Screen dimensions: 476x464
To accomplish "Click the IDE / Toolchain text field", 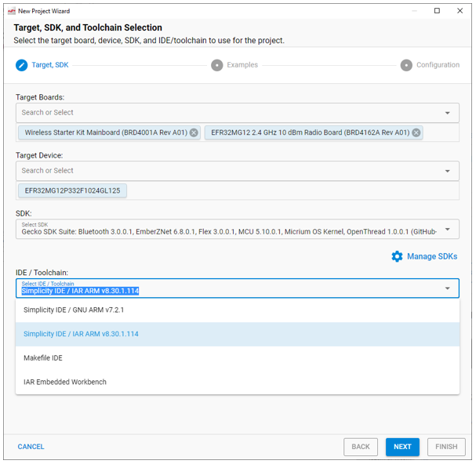I will click(x=238, y=288).
